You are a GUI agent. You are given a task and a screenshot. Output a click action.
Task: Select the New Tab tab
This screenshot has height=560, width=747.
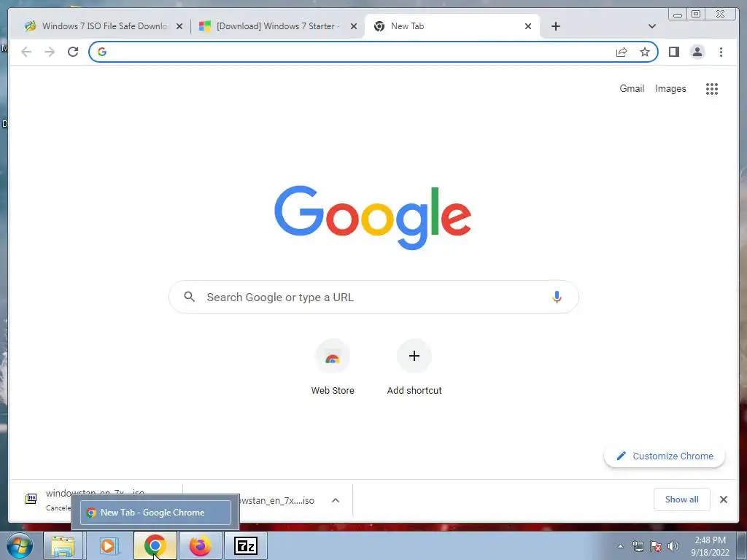[452, 26]
